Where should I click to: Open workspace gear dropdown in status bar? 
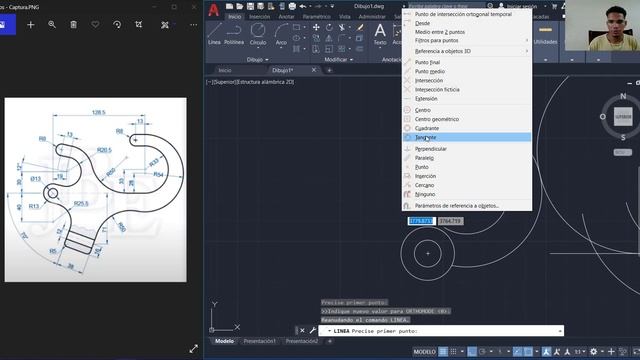[x=602, y=351]
